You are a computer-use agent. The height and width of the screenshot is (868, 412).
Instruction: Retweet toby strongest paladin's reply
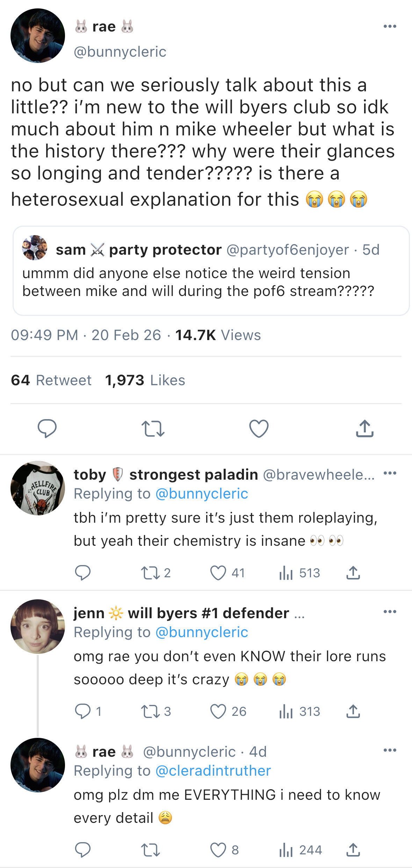tap(150, 573)
